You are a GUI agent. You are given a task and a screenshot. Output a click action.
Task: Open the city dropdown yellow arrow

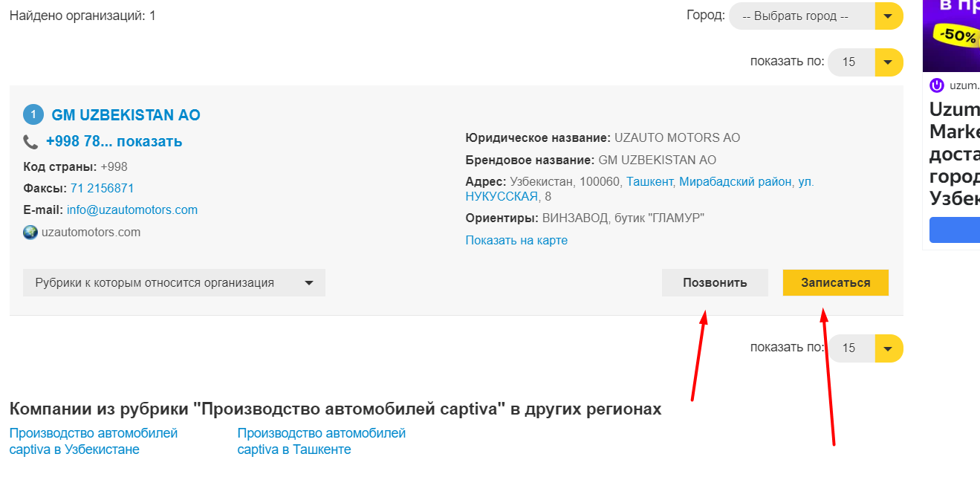tap(889, 16)
